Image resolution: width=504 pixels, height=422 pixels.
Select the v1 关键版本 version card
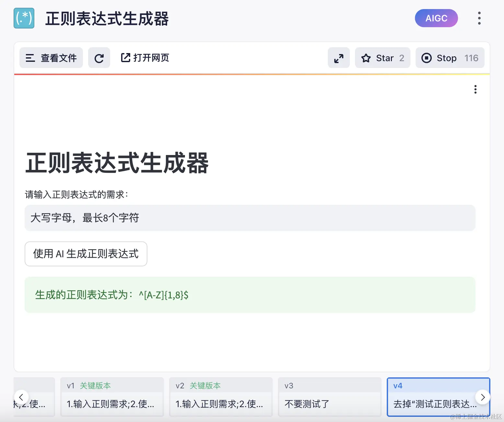(112, 397)
